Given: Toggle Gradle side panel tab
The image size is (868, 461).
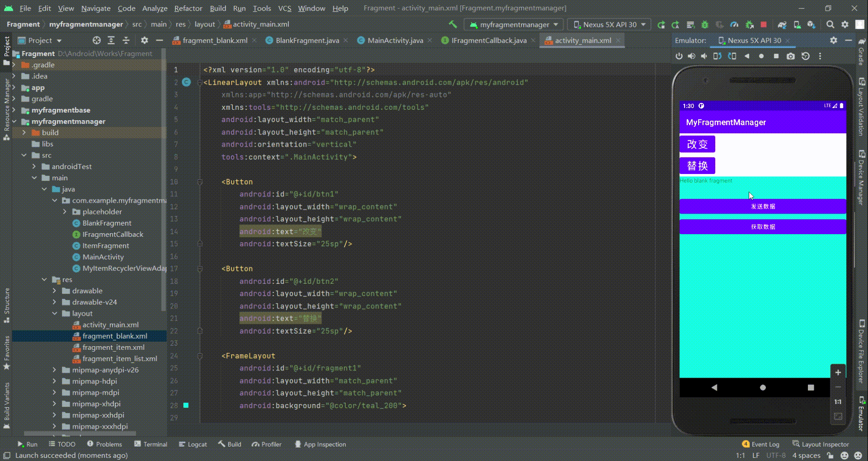Looking at the screenshot, I should point(861,52).
